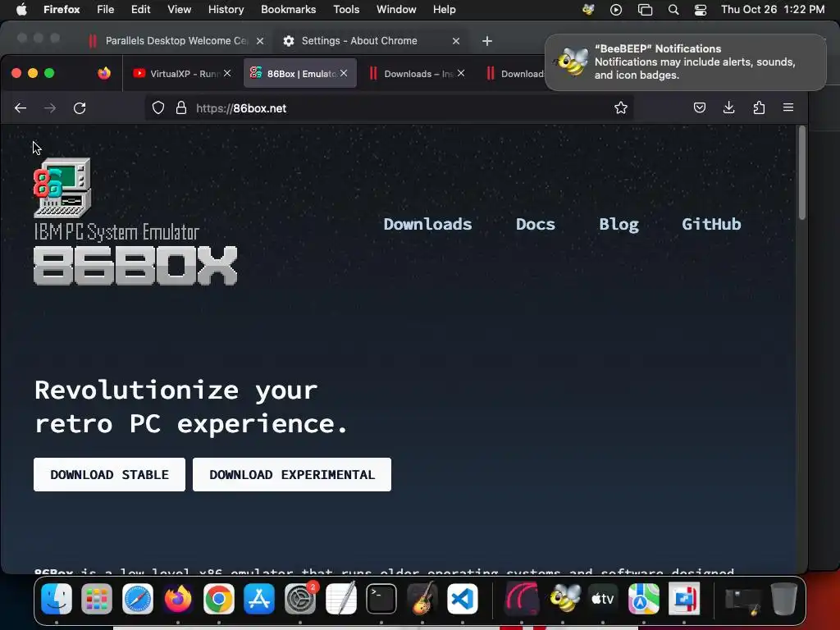The height and width of the screenshot is (630, 840).
Task: Open the History menu
Action: [x=226, y=10]
